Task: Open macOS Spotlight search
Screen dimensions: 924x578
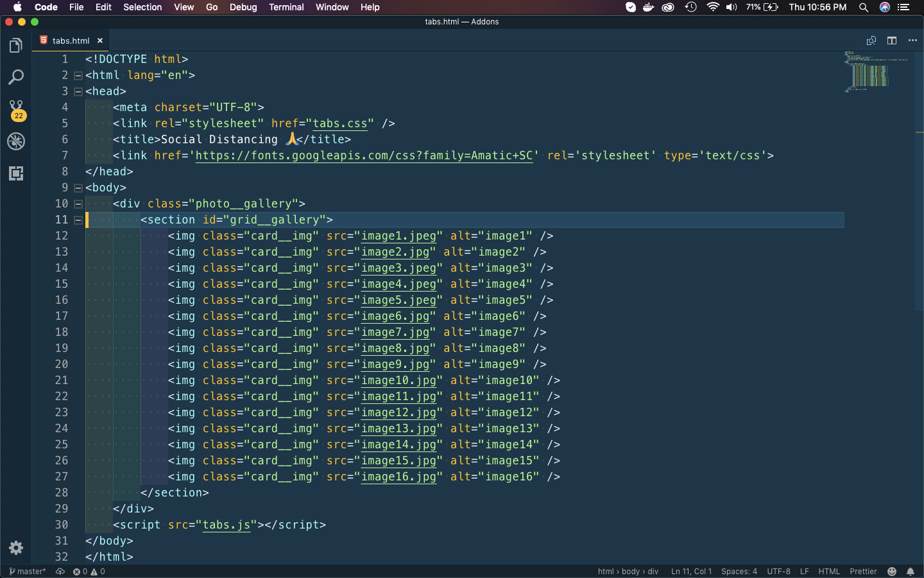Action: [x=864, y=7]
